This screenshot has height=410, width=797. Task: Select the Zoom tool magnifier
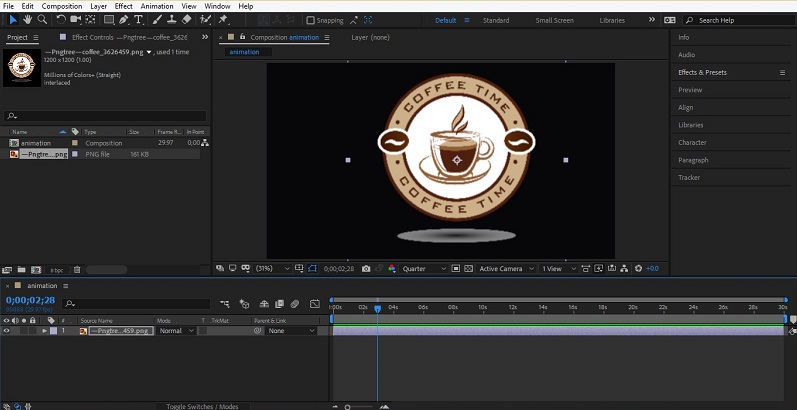point(42,19)
